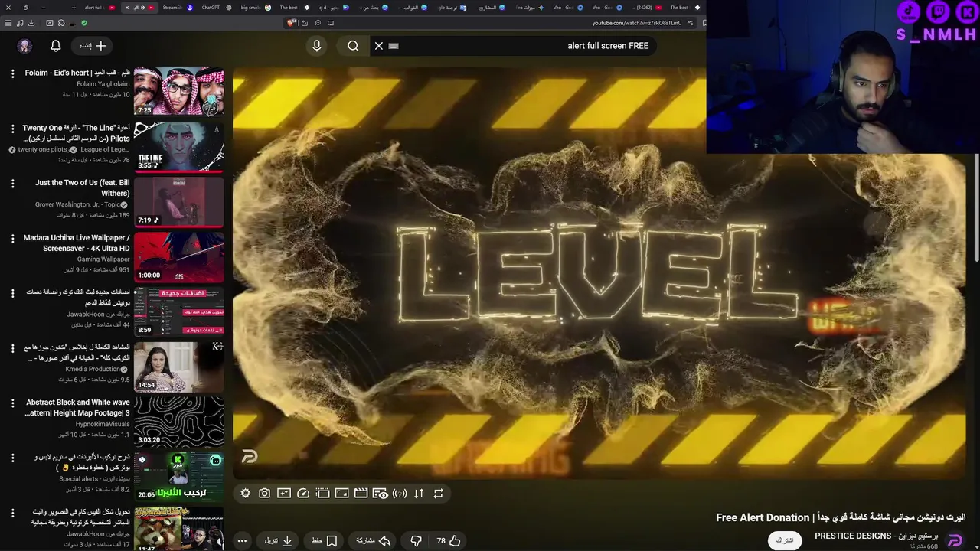This screenshot has height=551, width=980.
Task: Click the clapperboard icon in the player toolbar
Action: 361,494
